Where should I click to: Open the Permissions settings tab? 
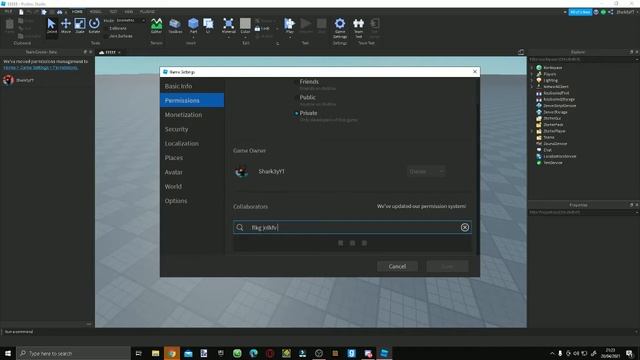point(192,100)
